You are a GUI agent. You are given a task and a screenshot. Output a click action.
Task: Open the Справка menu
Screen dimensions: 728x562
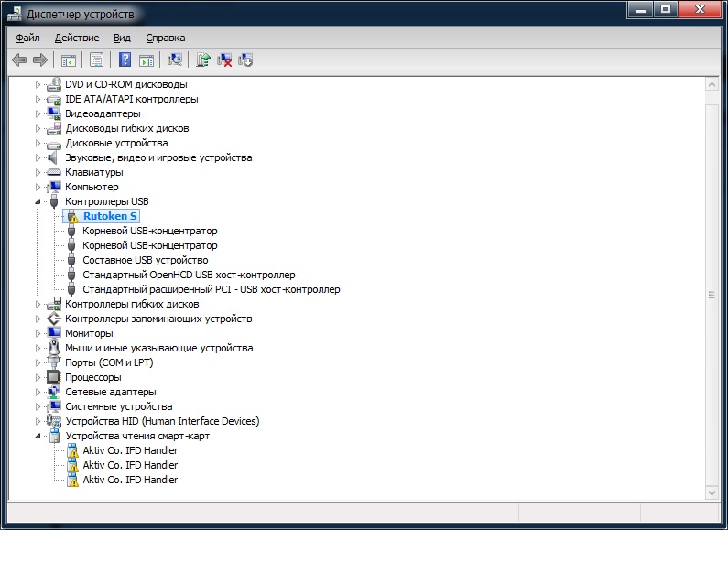click(165, 38)
